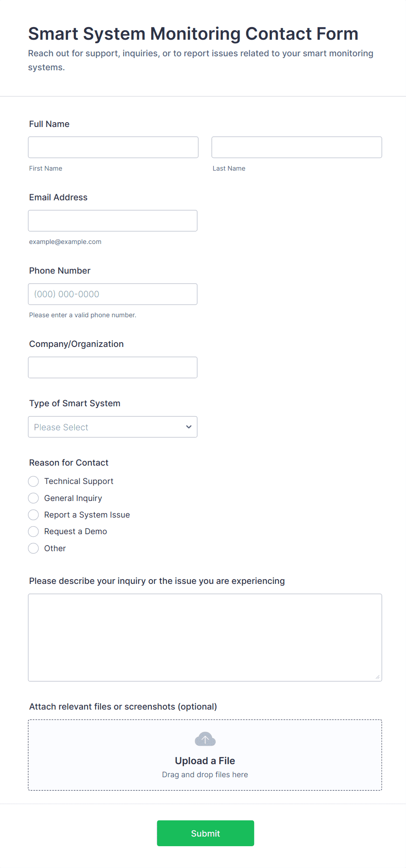Click the drag and drop files area
The width and height of the screenshot is (406, 868).
(205, 775)
